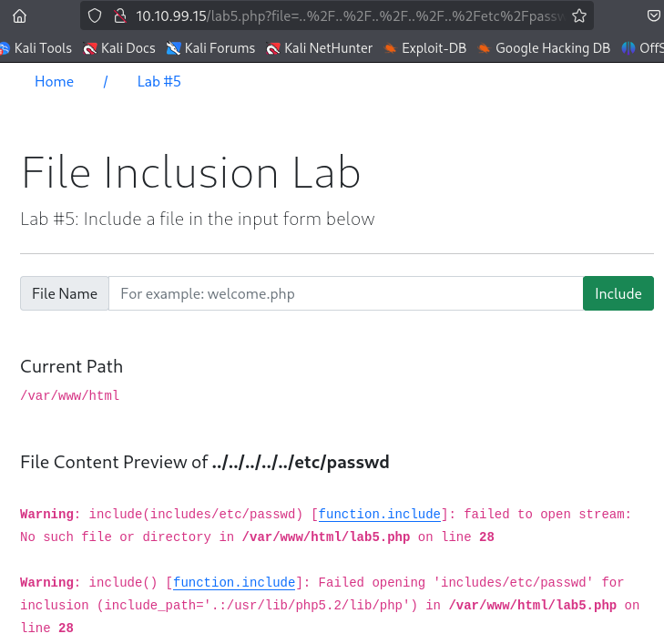Click the Current Path heading

72,367
